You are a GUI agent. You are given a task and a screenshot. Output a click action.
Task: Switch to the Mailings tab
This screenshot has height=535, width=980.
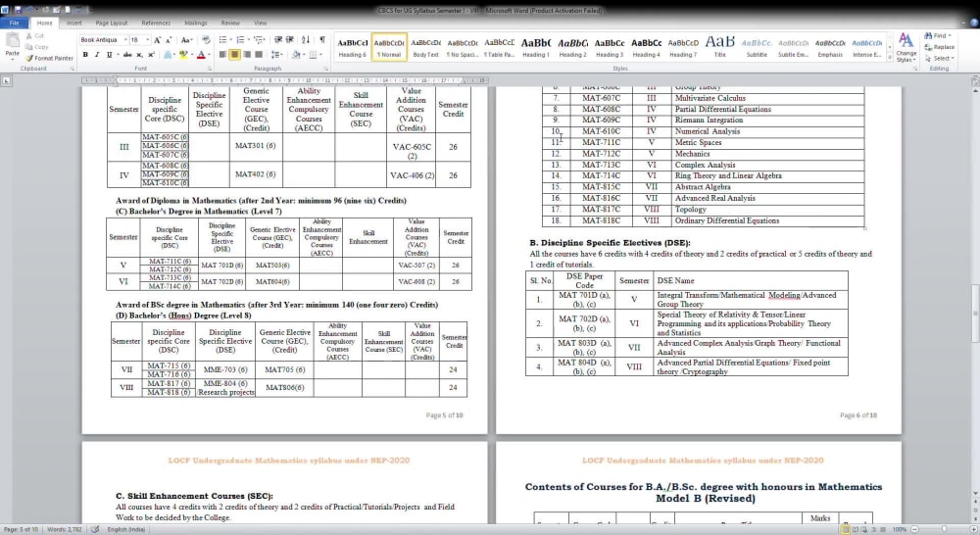click(x=196, y=24)
